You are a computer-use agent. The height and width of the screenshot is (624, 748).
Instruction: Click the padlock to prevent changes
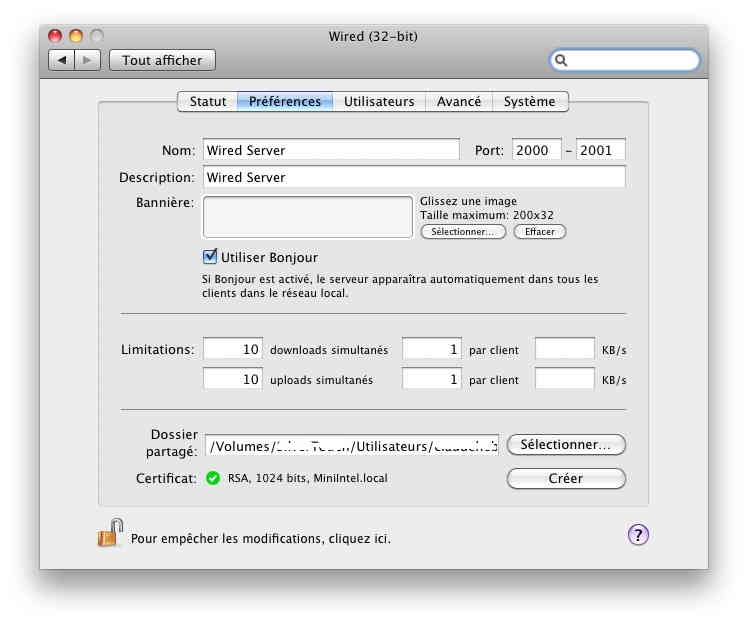110,532
